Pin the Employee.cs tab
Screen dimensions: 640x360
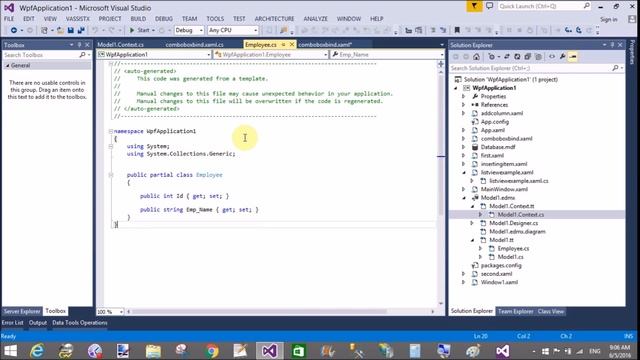[283, 44]
